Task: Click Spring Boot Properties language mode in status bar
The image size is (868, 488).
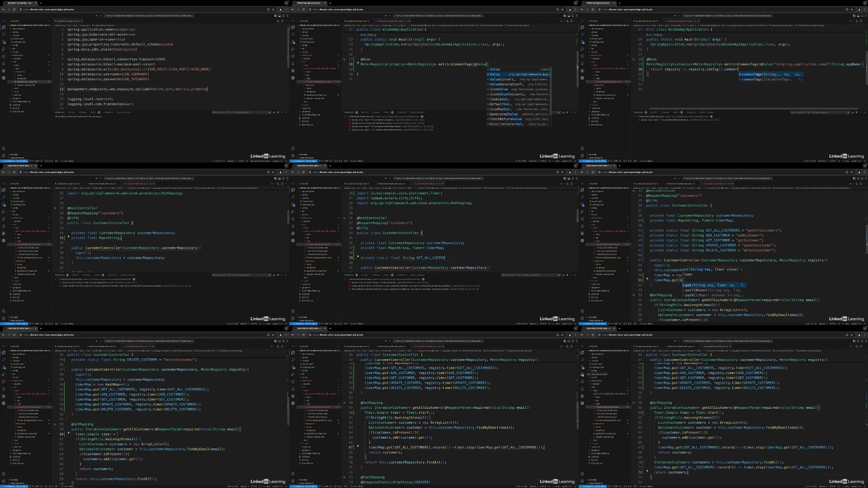Action: 260,161
